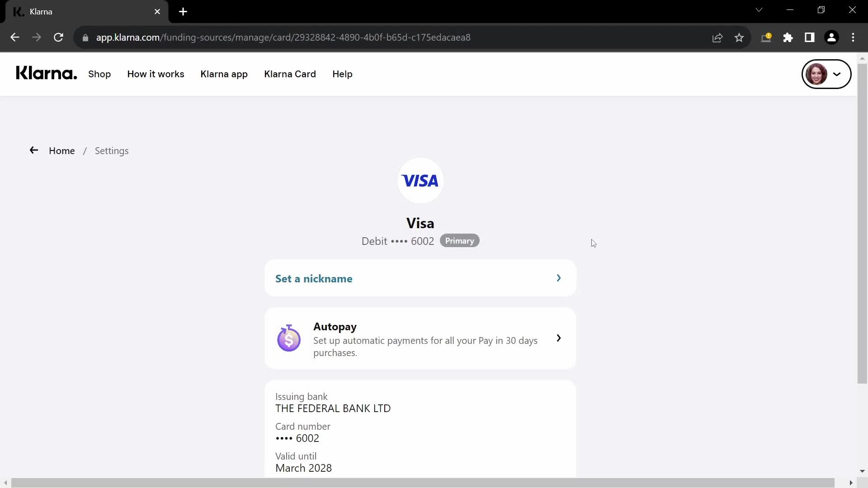Open the Klarna Card page
This screenshot has height=488, width=868.
pos(290,74)
